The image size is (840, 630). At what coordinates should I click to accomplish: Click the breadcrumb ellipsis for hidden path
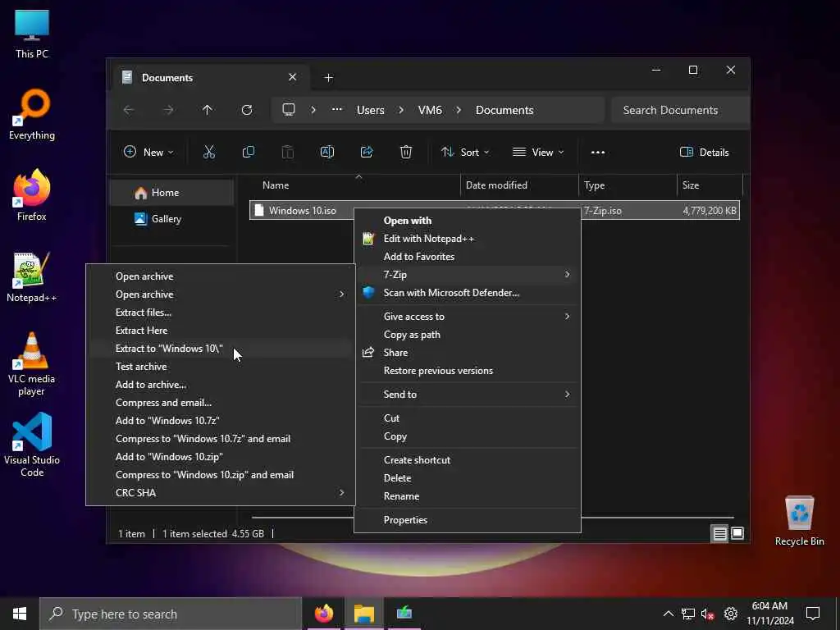point(336,110)
